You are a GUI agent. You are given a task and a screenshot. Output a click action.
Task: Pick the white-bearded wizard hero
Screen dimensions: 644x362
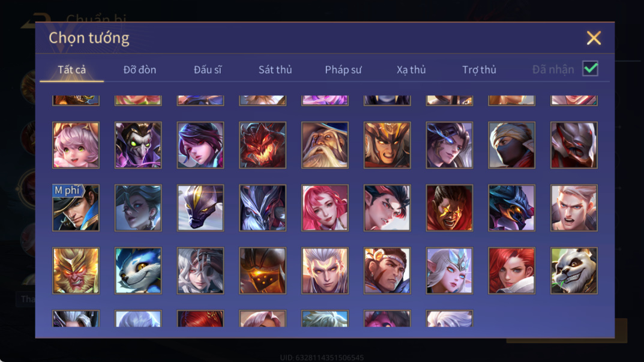coord(325,145)
